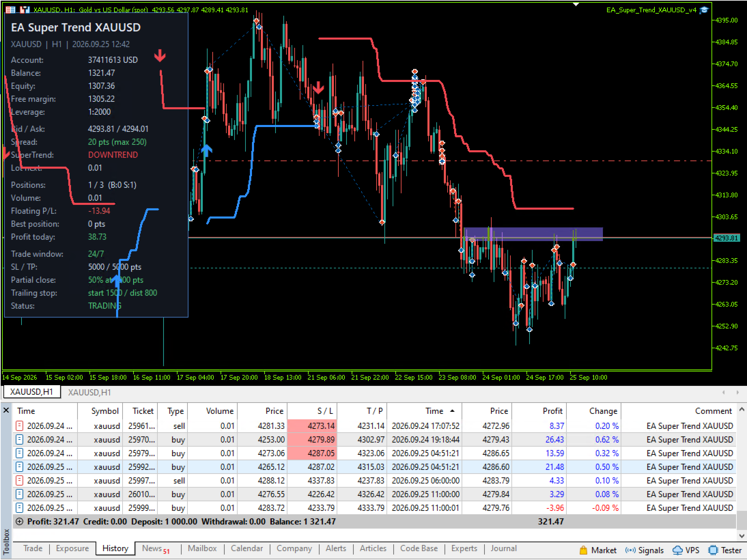Open the Alerts tab
Viewport: 747px width, 560px height.
[x=336, y=548]
